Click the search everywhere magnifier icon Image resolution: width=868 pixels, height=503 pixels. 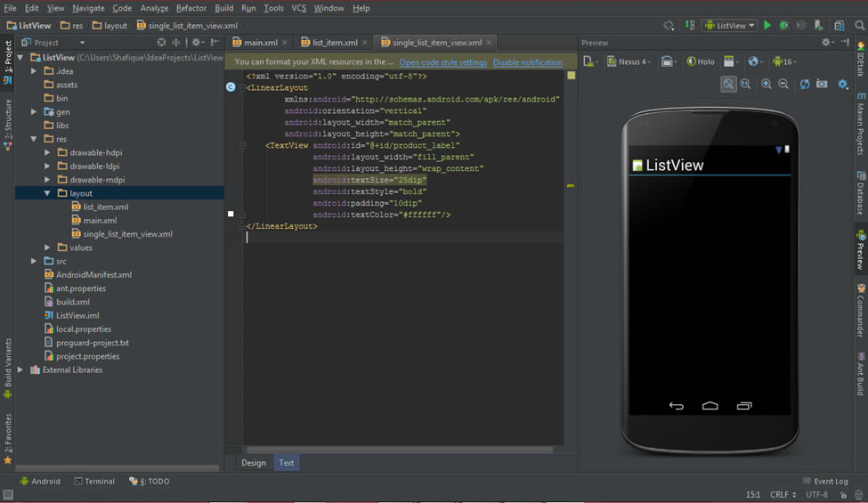pyautogui.click(x=860, y=26)
